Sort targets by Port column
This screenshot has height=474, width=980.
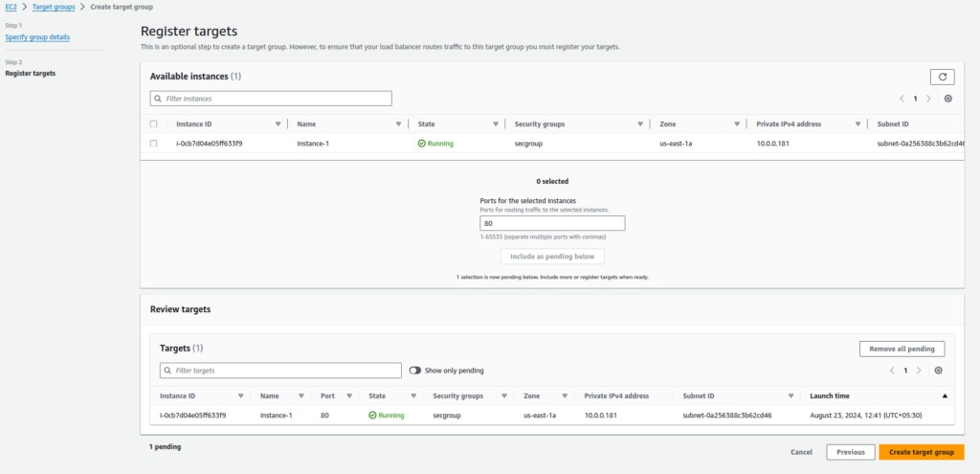click(x=349, y=395)
